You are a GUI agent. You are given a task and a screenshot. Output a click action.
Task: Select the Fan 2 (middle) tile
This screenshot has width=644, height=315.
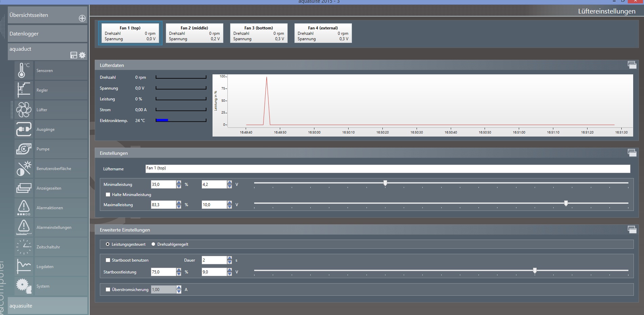(x=194, y=33)
